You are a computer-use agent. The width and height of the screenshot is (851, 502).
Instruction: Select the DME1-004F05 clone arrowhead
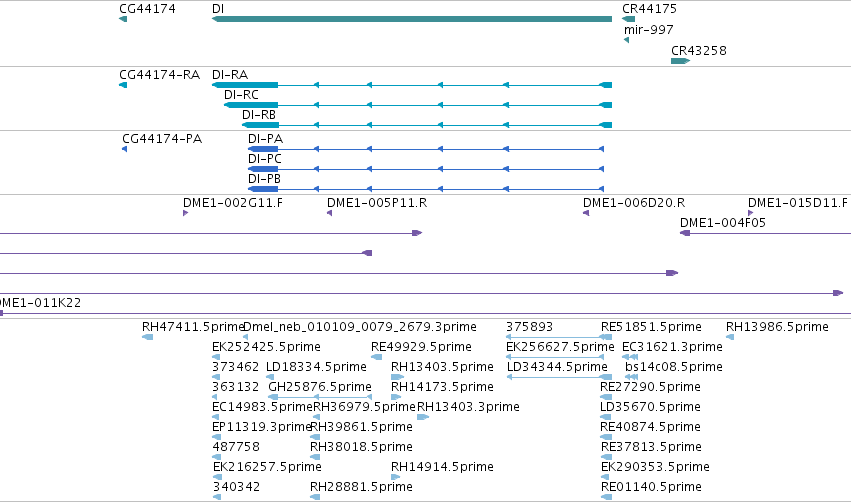click(x=685, y=233)
